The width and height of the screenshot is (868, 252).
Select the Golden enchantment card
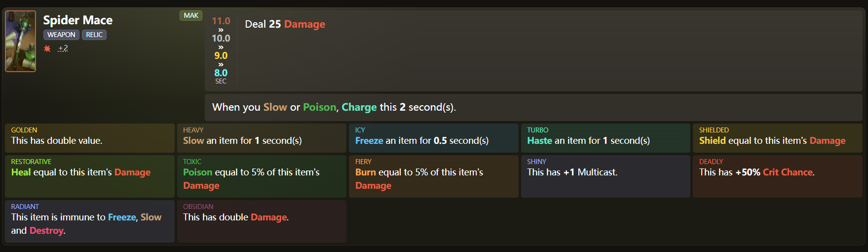(x=89, y=137)
